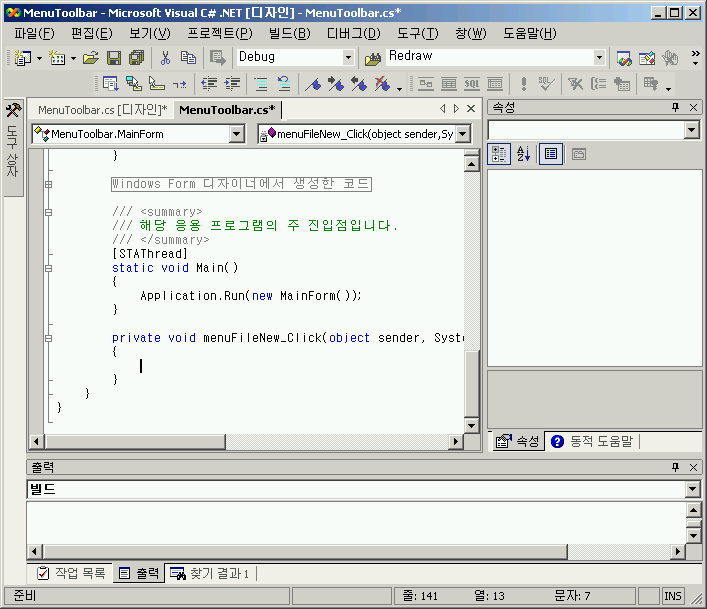Image resolution: width=707 pixels, height=609 pixels.
Task: Open the 파일(F) menu
Action: click(34, 33)
